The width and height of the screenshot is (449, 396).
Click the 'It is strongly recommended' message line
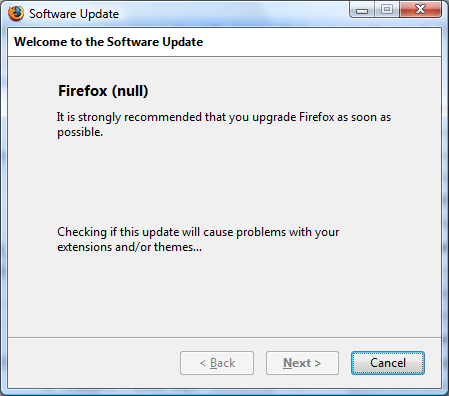224,117
